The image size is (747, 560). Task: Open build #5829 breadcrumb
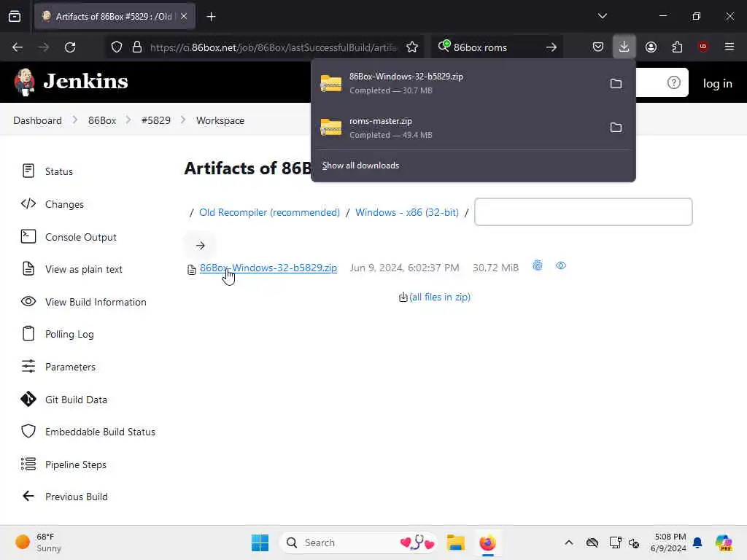156,120
